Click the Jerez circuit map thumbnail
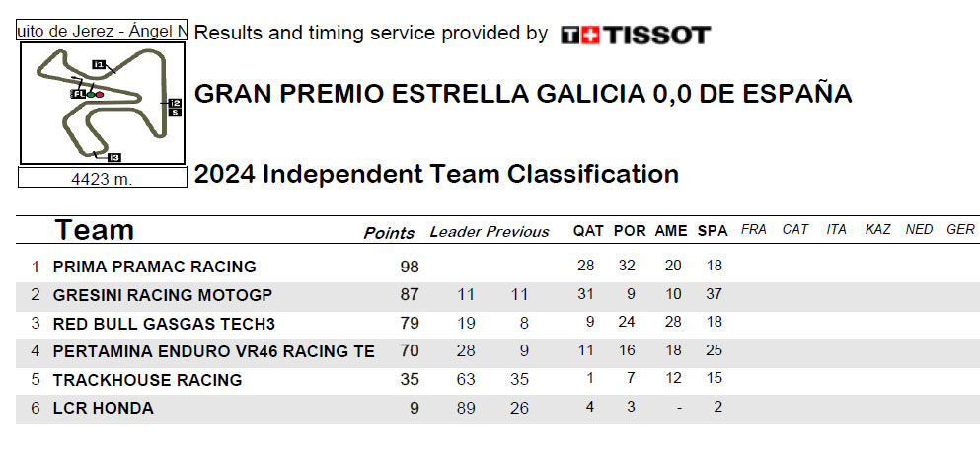This screenshot has height=460, width=980. 103,103
